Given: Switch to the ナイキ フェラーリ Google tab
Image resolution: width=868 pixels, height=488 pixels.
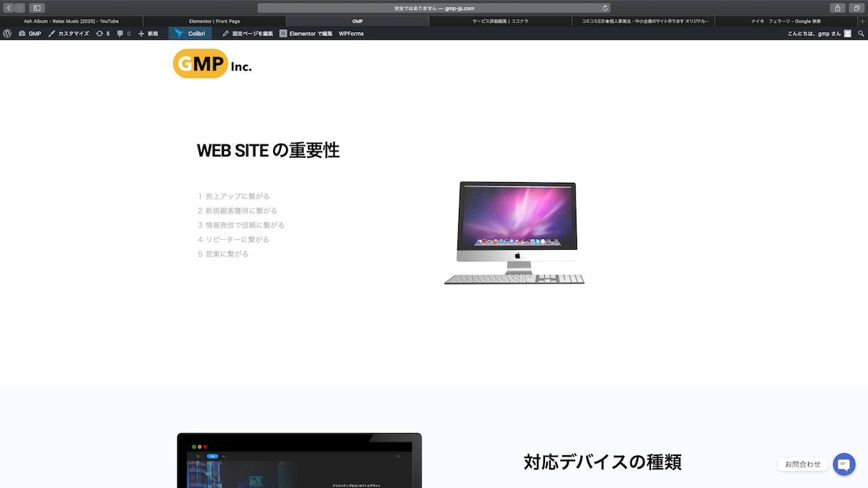Looking at the screenshot, I should [x=786, y=21].
